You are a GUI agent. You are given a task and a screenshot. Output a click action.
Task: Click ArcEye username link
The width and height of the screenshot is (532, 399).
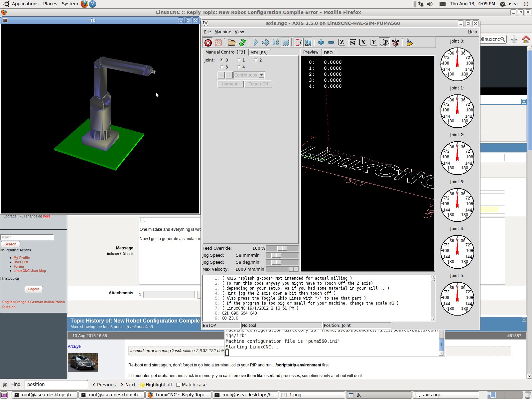pos(74,346)
